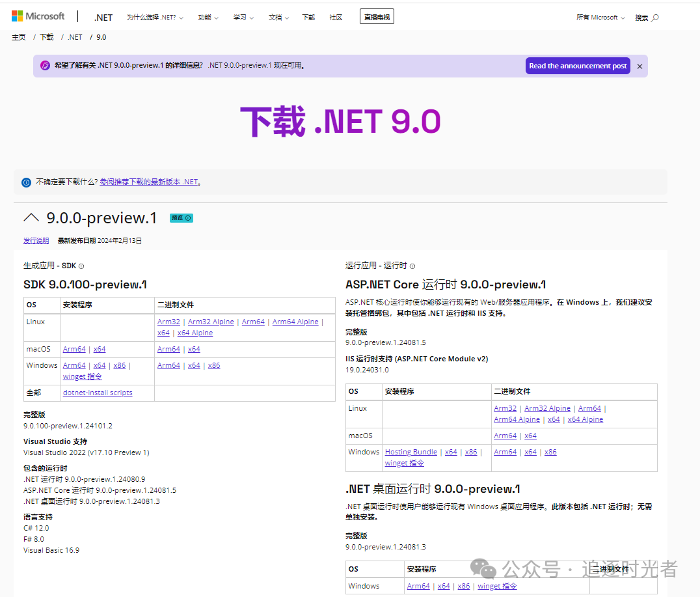The width and height of the screenshot is (700, 597).
Task: Click SDK version text 9.0.100-preview.1.24101.2
Action: point(68,426)
